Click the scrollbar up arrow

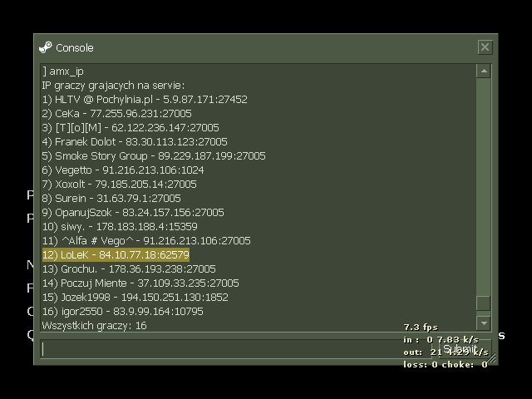point(483,71)
